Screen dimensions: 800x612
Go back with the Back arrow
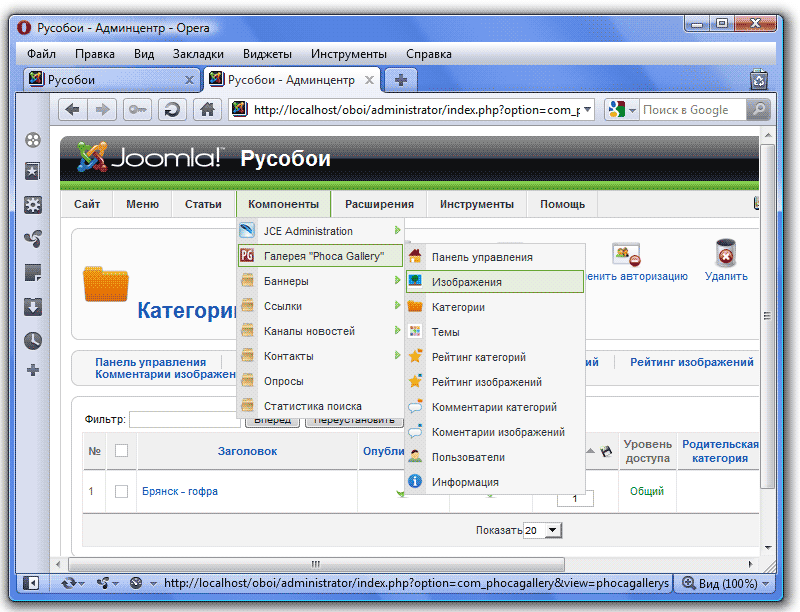pyautogui.click(x=74, y=110)
